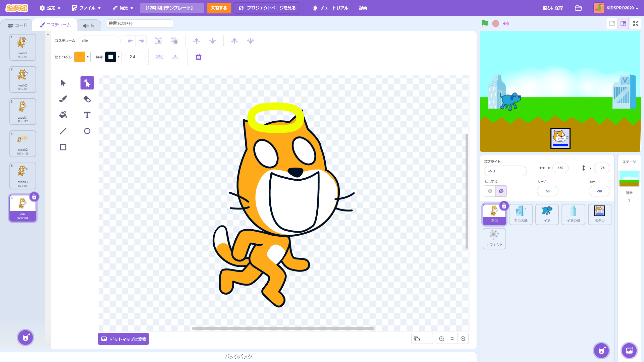Open the outline color dropdown
The image size is (644, 362).
(x=119, y=57)
